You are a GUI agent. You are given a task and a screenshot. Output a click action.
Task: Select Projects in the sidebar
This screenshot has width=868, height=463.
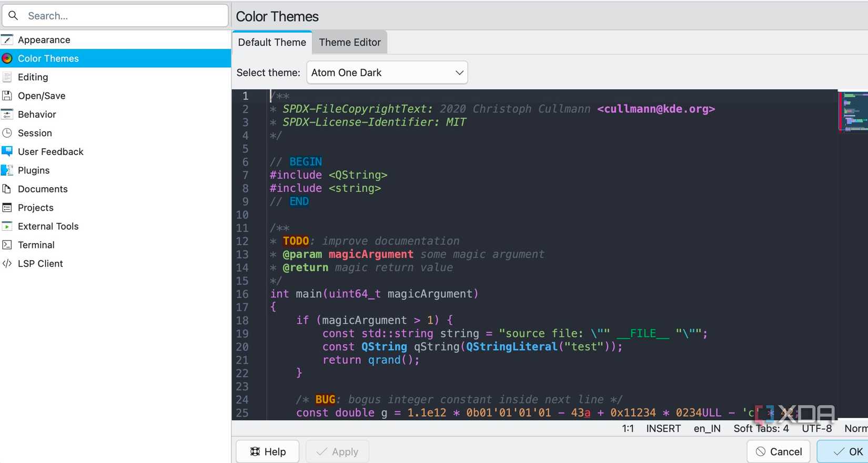(116, 208)
